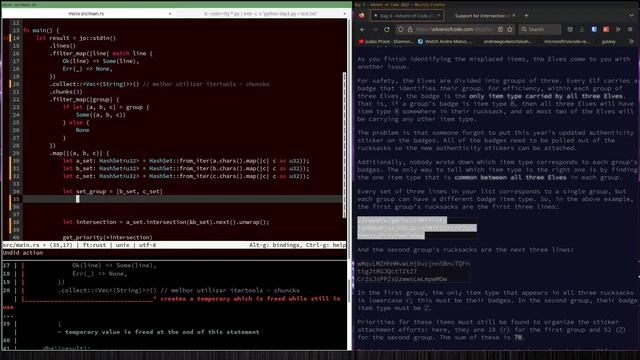
Task: Click the 'temporary value is freed' error message
Action: 162,332
